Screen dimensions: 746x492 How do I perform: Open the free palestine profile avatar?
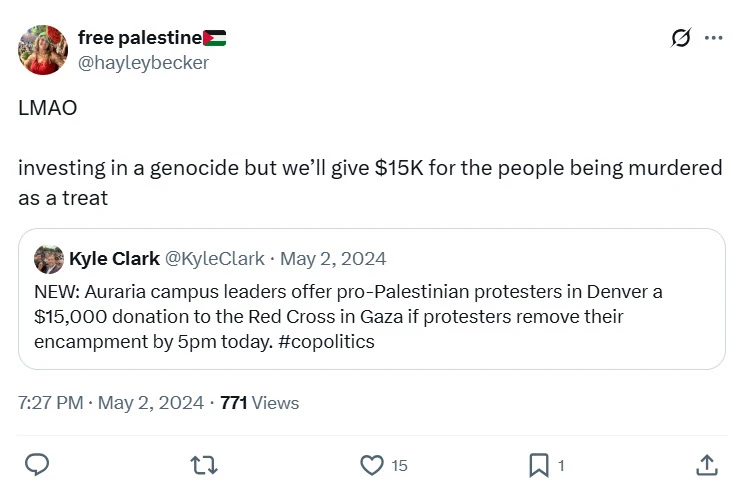tap(42, 50)
